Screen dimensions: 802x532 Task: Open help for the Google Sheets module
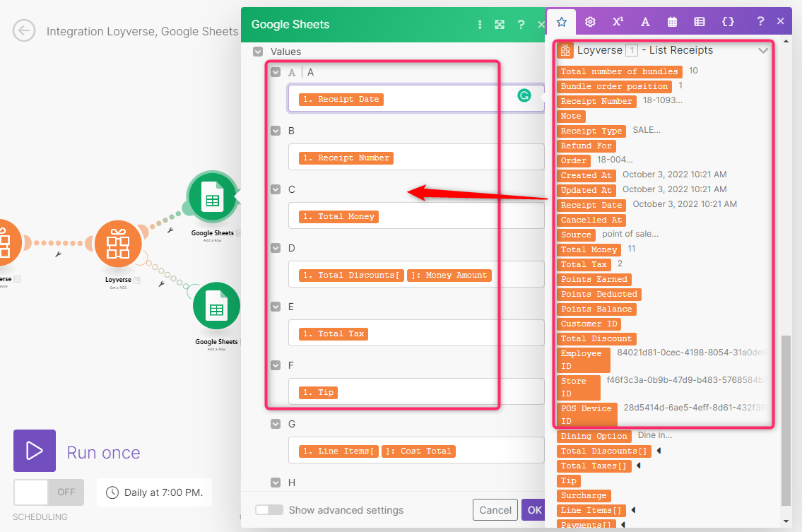[x=521, y=25]
